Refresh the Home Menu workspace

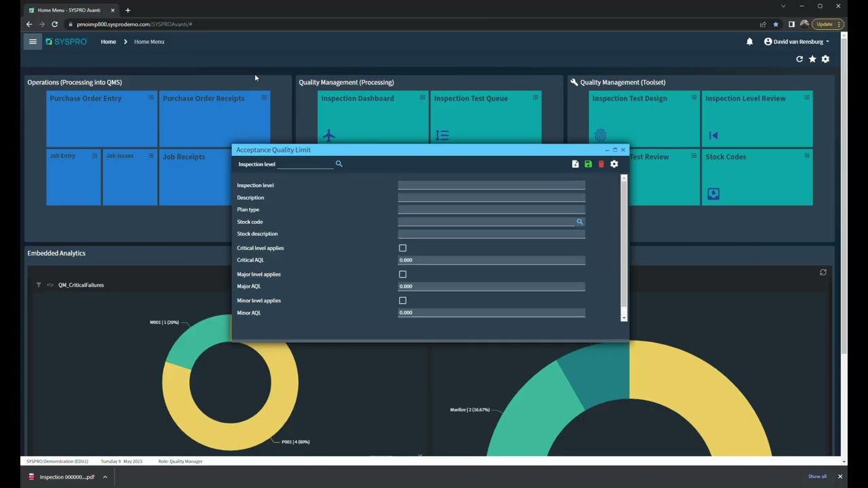(800, 59)
